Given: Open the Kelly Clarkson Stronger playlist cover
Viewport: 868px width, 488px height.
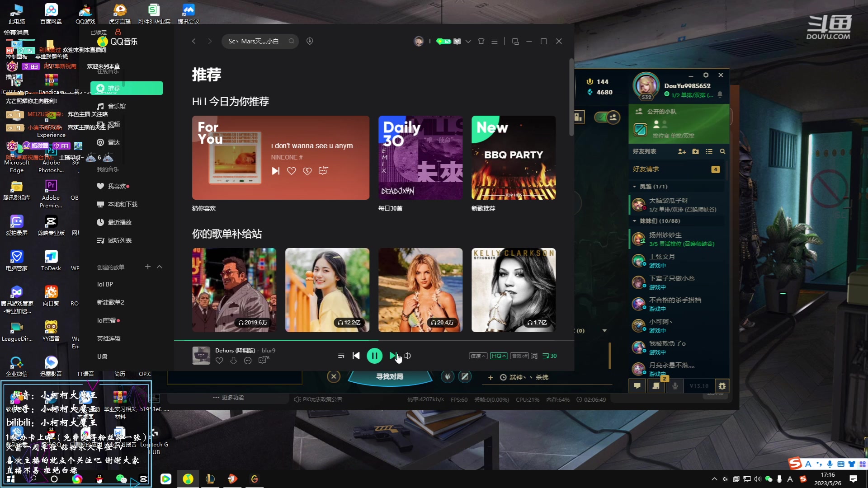Looking at the screenshot, I should [x=514, y=290].
